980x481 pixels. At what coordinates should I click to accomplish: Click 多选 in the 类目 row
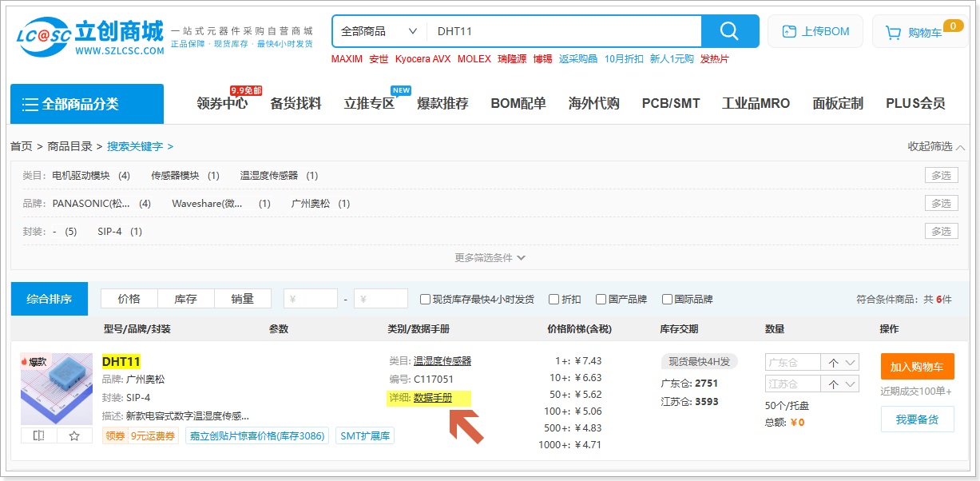pyautogui.click(x=941, y=176)
